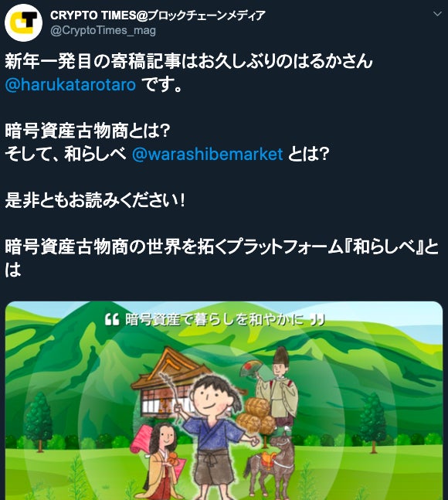Expand the tweet options chevron
Image resolution: width=448 pixels, height=500 pixels.
[x=437, y=14]
